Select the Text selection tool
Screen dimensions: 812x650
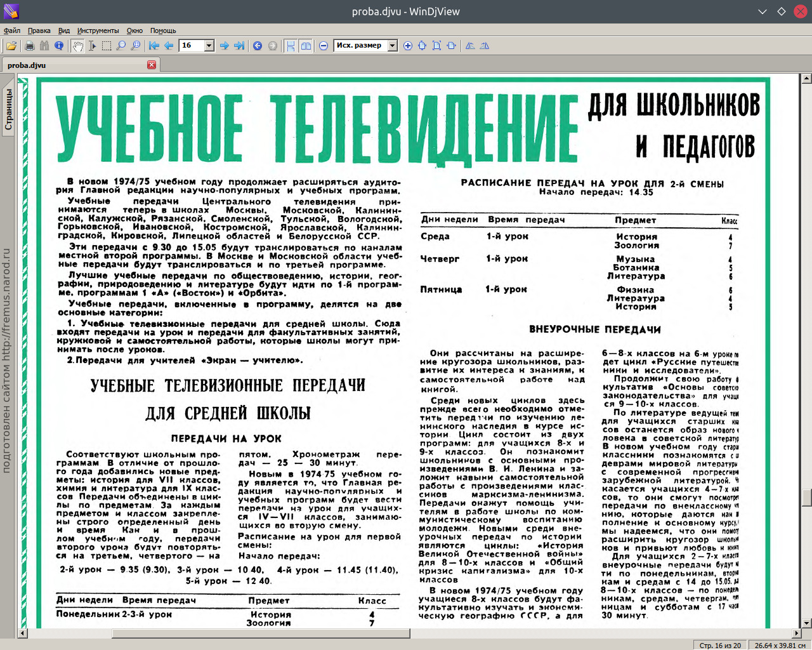point(92,46)
